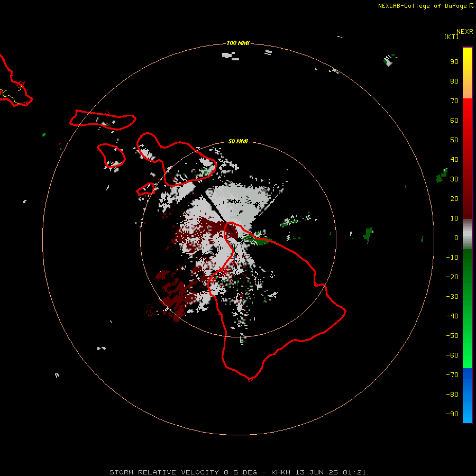Click the 30 value on the velocity scale
The width and height of the screenshot is (476, 476).
click(x=454, y=179)
